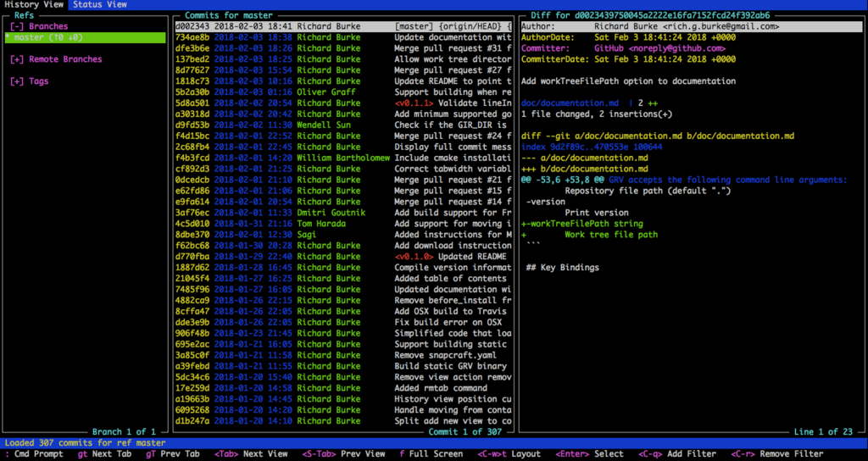Select commit 5dc34c6 Remove view action
Image resolution: width=868 pixels, height=461 pixels.
pos(344,377)
